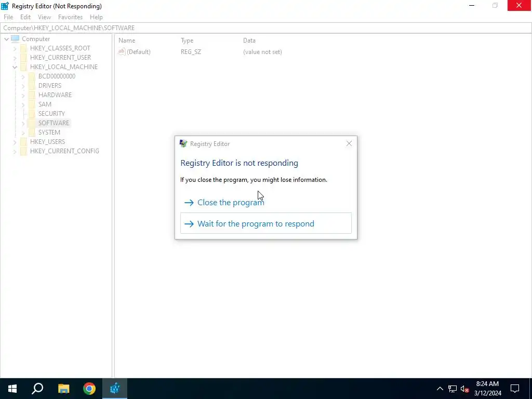
Task: Sort by the Data column header
Action: click(x=249, y=41)
